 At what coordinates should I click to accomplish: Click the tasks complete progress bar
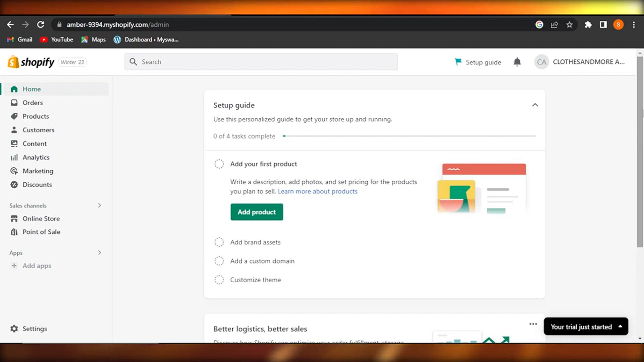pos(409,136)
